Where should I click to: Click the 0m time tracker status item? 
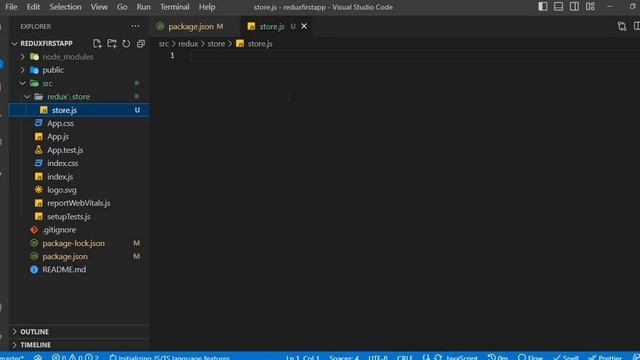(x=498, y=357)
